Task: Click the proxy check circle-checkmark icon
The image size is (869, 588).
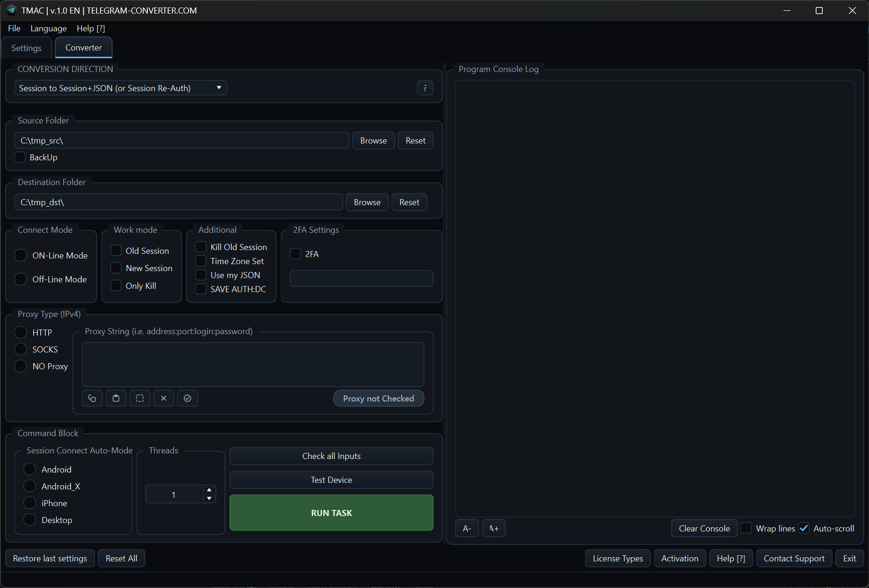Action: click(187, 398)
